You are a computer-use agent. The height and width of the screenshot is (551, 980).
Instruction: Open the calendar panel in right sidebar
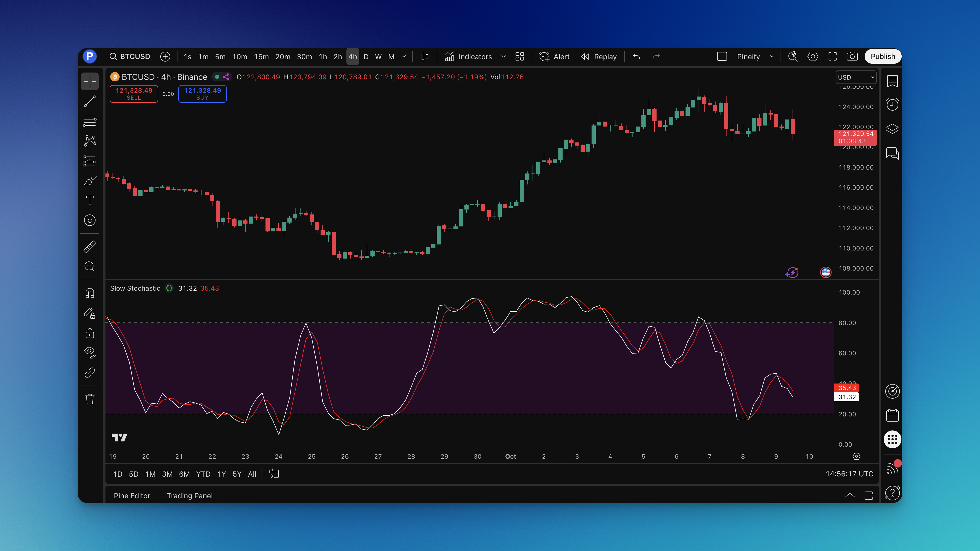click(x=892, y=415)
